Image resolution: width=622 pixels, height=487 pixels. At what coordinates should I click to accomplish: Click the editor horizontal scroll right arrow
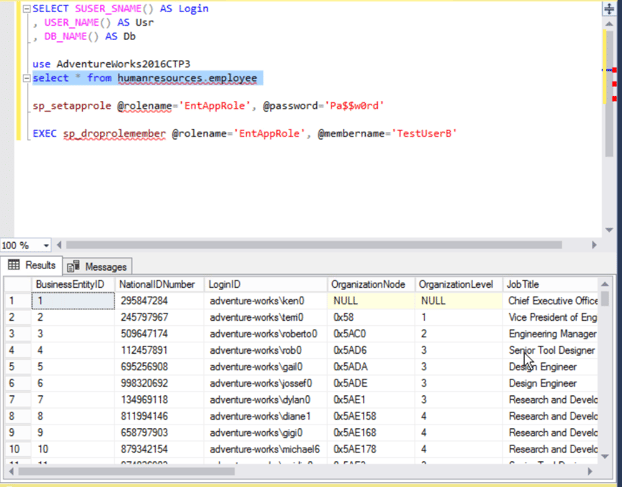595,245
